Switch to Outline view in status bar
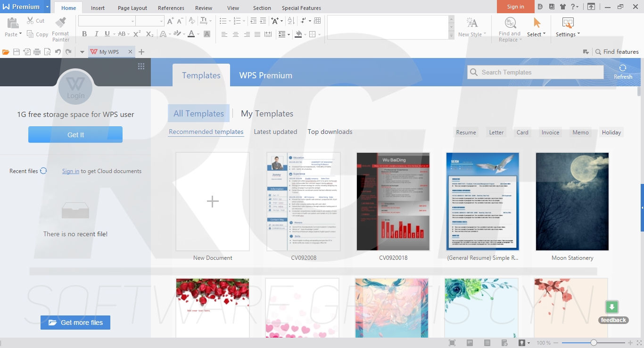Image resolution: width=644 pixels, height=348 pixels. pos(487,343)
